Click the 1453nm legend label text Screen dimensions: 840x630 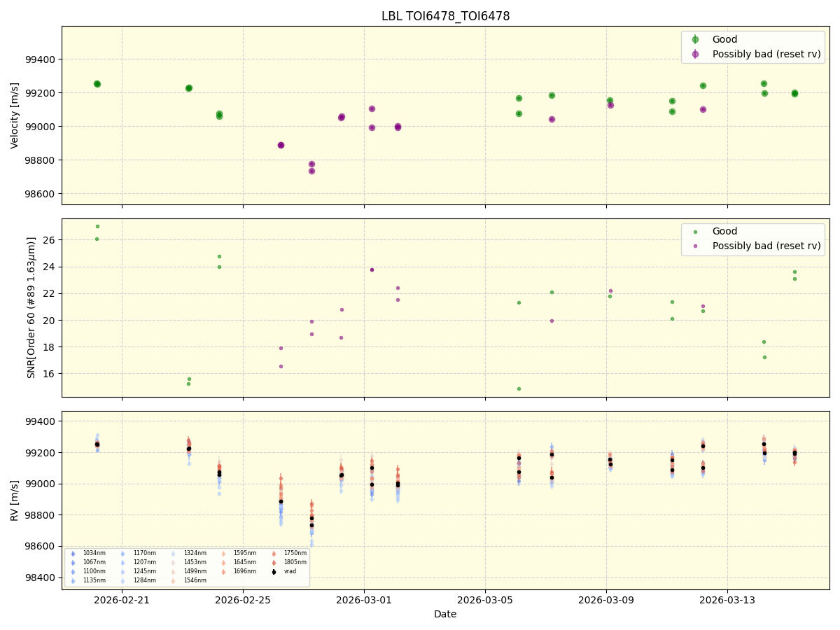pos(195,561)
